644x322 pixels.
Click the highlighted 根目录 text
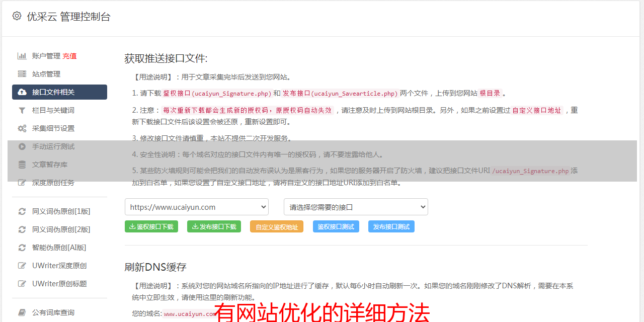490,93
